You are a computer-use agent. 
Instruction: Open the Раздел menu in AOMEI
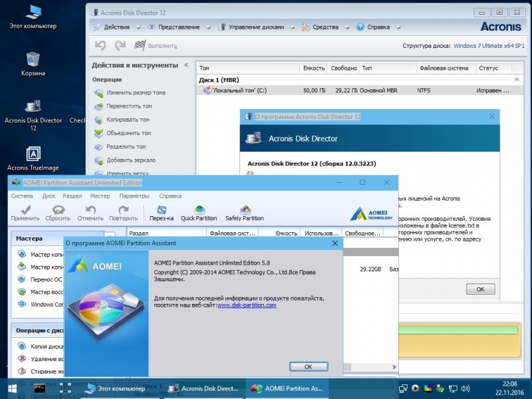[x=72, y=196]
